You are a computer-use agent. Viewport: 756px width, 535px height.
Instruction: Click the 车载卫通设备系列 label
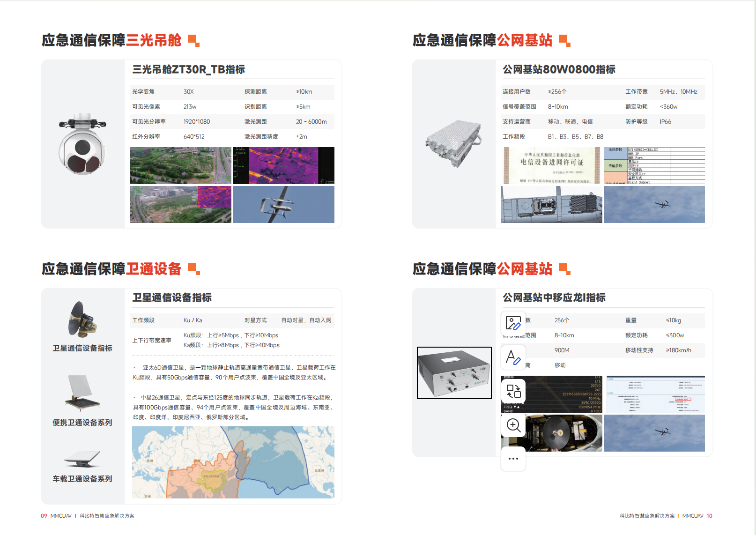tap(82, 479)
